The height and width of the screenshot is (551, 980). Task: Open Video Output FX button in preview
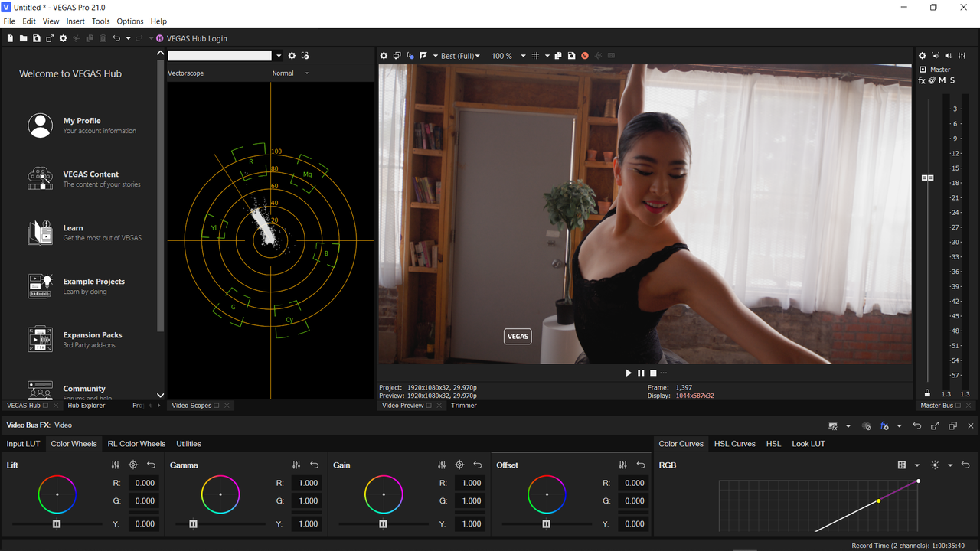tap(410, 56)
